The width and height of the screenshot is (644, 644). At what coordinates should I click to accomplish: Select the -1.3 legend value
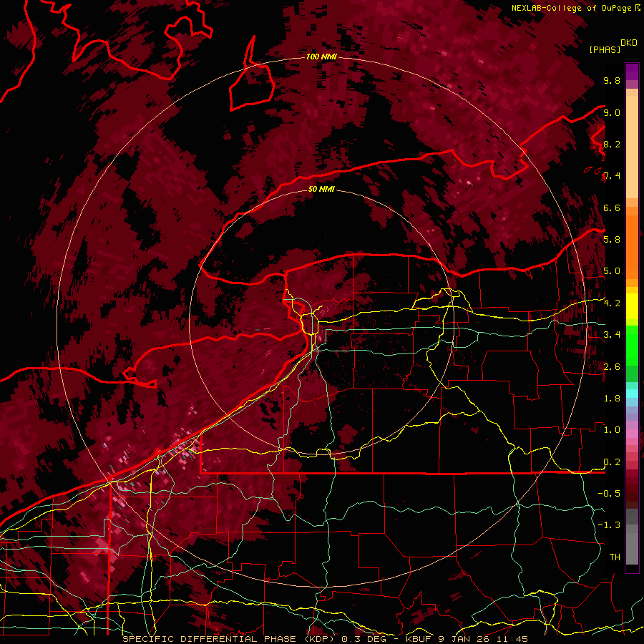[x=609, y=525]
